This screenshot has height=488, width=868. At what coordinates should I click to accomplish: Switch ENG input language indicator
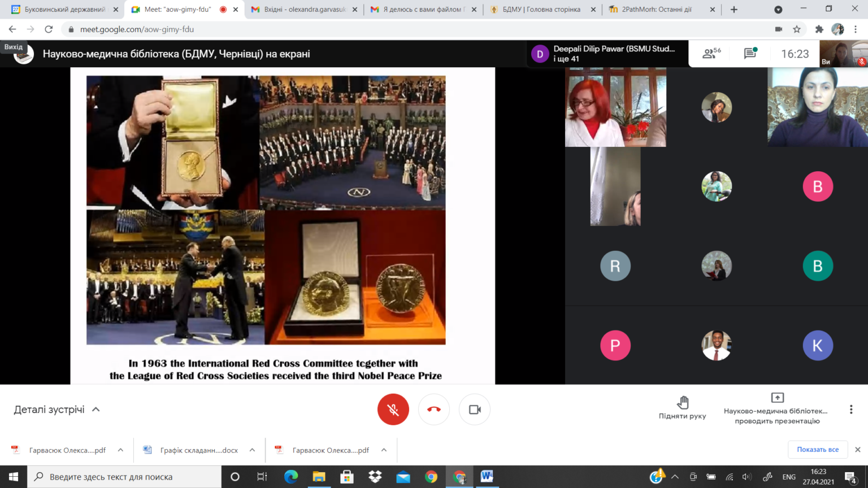point(789,477)
